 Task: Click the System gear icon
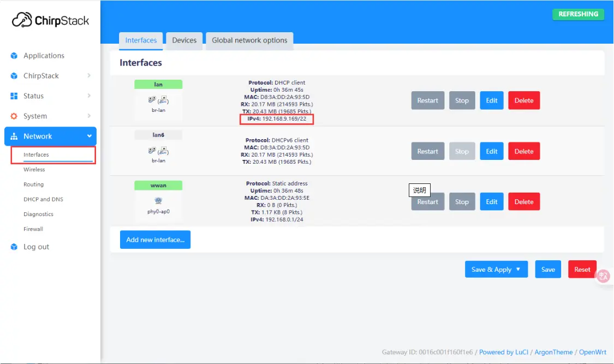pyautogui.click(x=13, y=116)
